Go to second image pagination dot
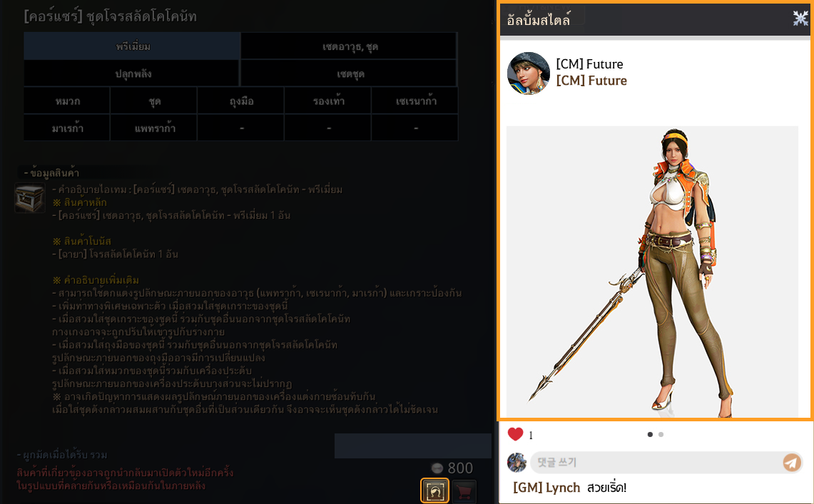This screenshot has height=504, width=814. [x=661, y=435]
